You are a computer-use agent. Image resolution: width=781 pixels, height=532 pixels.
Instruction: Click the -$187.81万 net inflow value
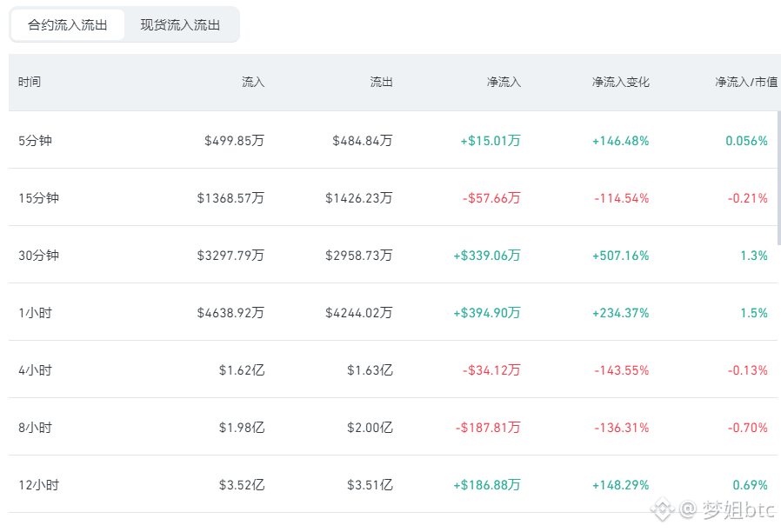tap(488, 428)
